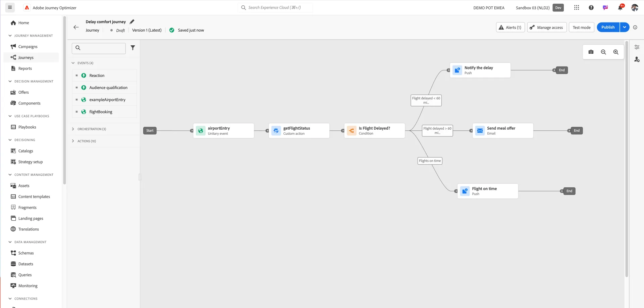The height and width of the screenshot is (308, 644).
Task: Select the Reaction event in palette
Action: (x=104, y=76)
